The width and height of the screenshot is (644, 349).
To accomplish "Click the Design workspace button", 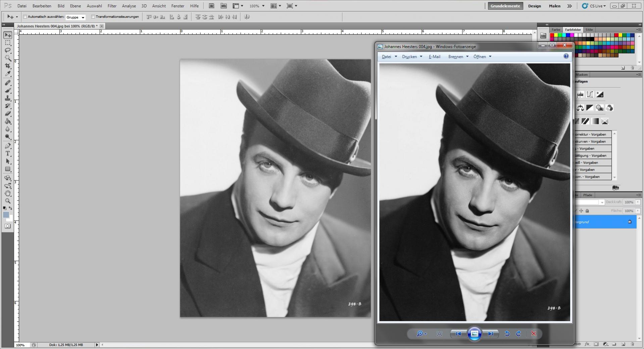I will (534, 6).
